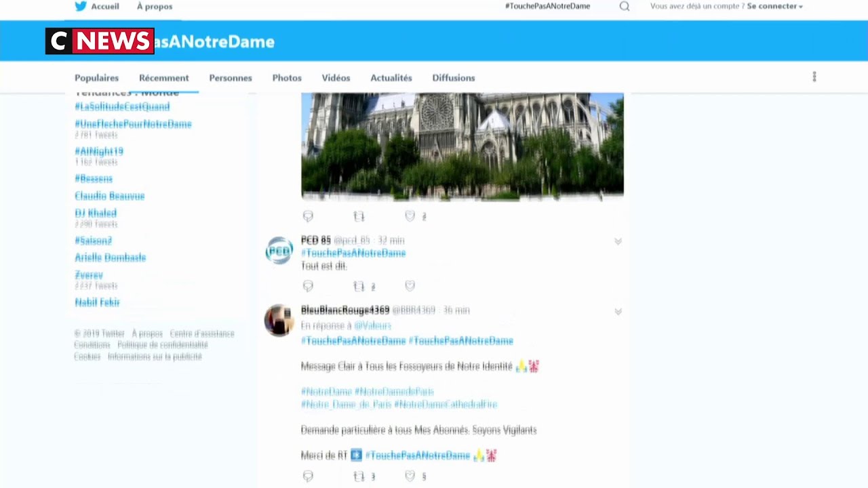Image resolution: width=868 pixels, height=488 pixels.
Task: Click the reply icon on PCB 85's tweet
Action: pos(308,285)
